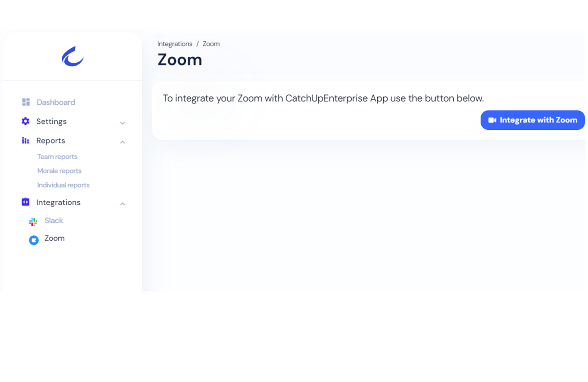The image size is (588, 382).
Task: Collapse the Integrations section chevron
Action: tap(122, 204)
